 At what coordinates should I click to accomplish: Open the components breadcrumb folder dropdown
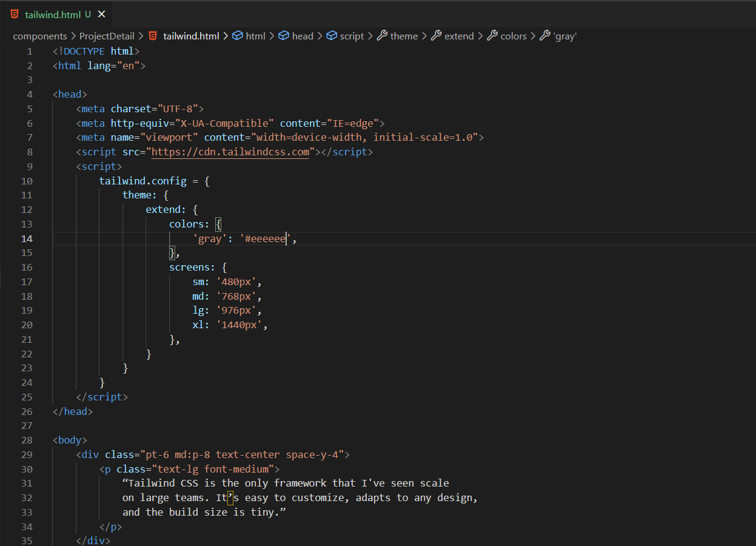(40, 36)
